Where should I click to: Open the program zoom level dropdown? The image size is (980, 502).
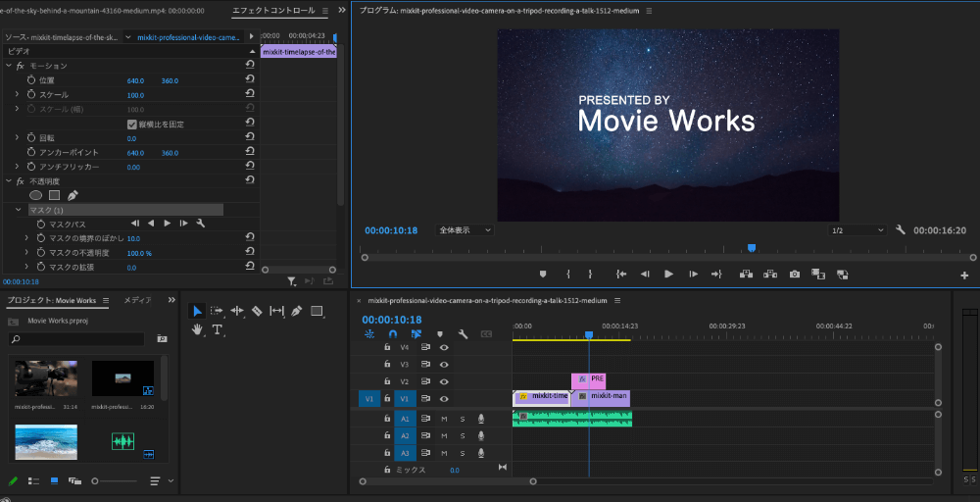click(465, 230)
